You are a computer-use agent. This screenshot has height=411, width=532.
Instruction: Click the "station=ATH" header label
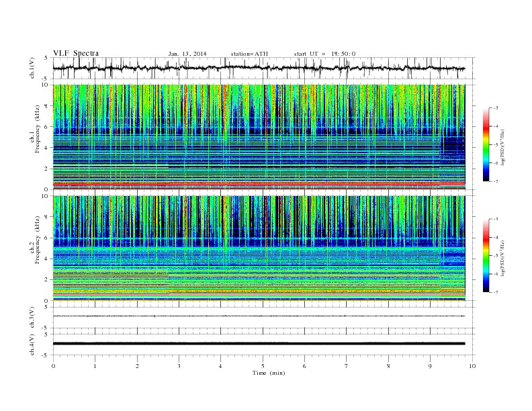click(249, 54)
